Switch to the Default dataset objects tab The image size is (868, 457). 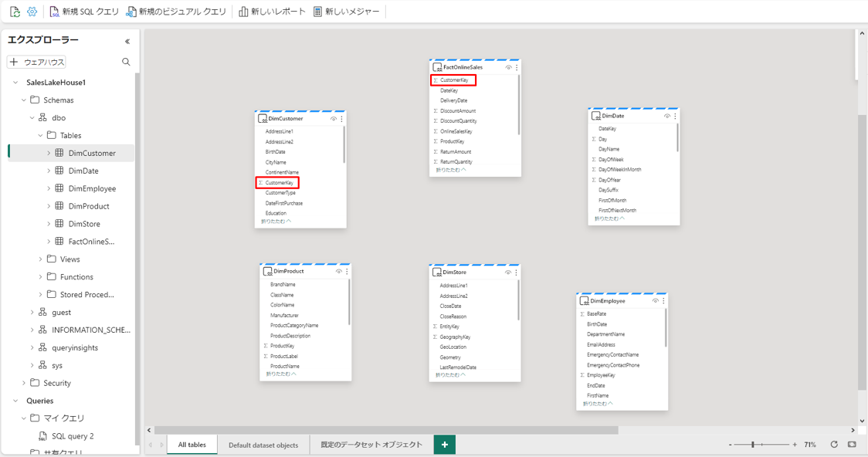tap(263, 445)
